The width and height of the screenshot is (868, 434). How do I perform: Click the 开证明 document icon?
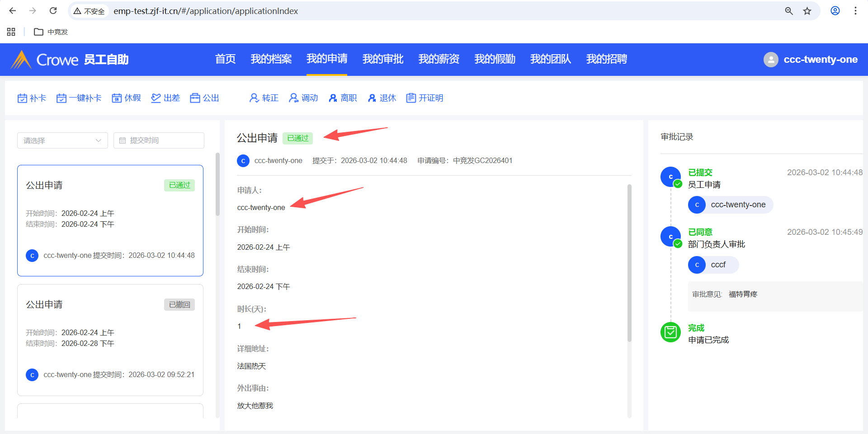pyautogui.click(x=411, y=98)
